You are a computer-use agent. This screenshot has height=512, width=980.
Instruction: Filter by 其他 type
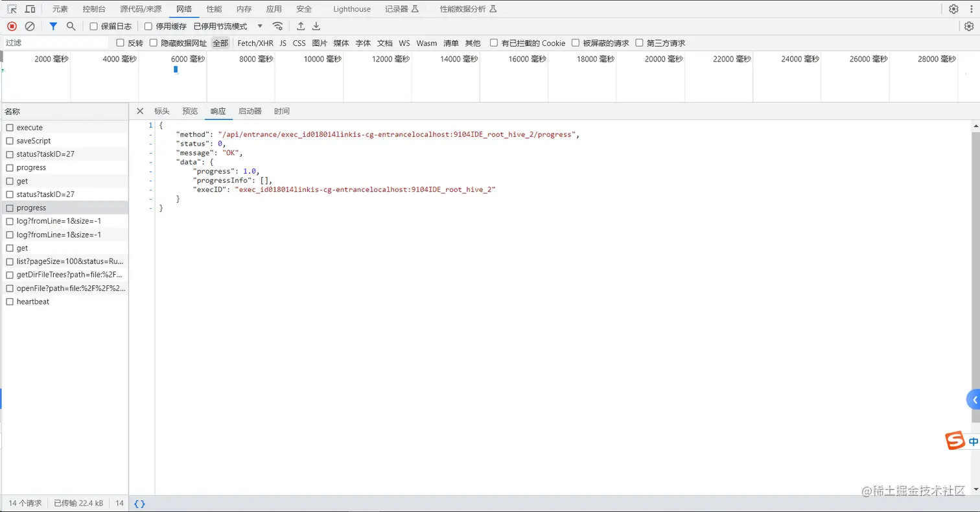tap(473, 43)
